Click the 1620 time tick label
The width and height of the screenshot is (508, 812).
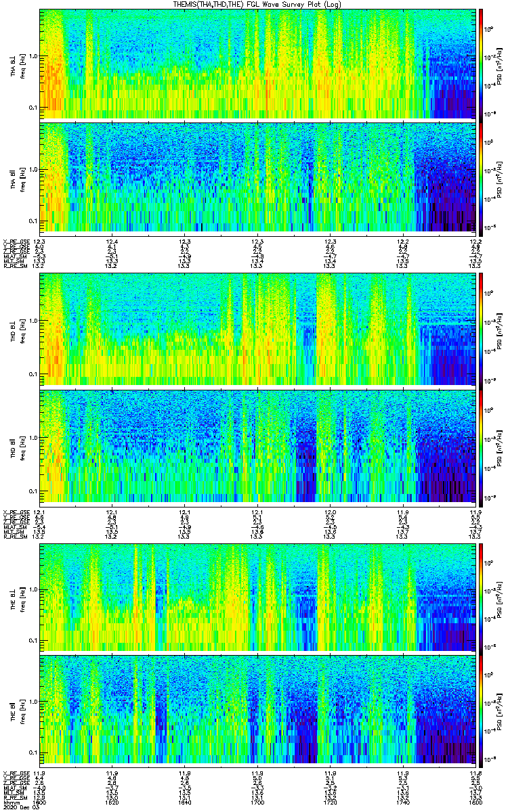click(x=112, y=803)
